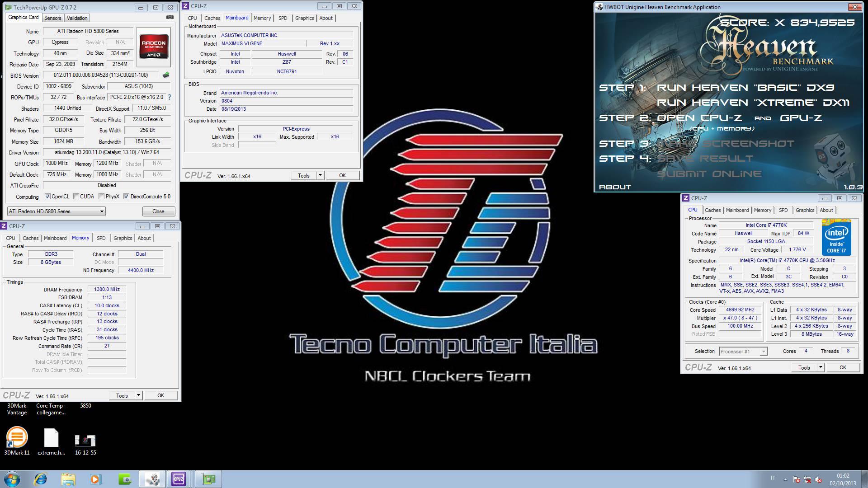Viewport: 868px width, 488px height.
Task: Toggle the CUDA checkbox in GPU-Z
Action: pos(76,197)
